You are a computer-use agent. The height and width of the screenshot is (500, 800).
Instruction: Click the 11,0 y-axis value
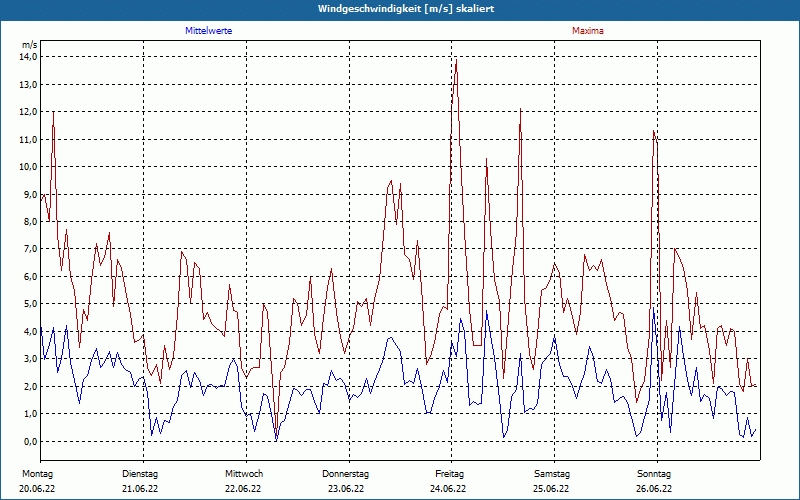pos(29,139)
